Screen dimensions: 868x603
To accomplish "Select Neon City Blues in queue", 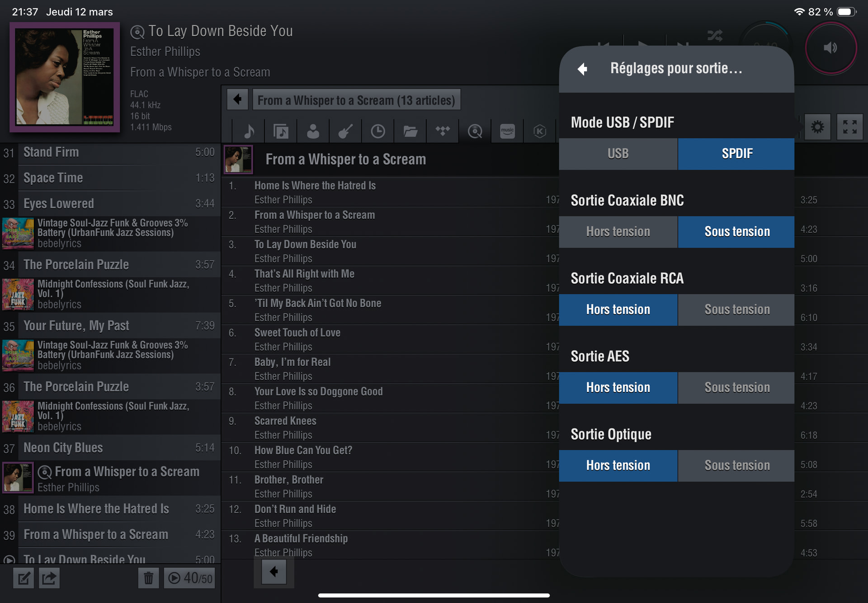I will tap(63, 448).
